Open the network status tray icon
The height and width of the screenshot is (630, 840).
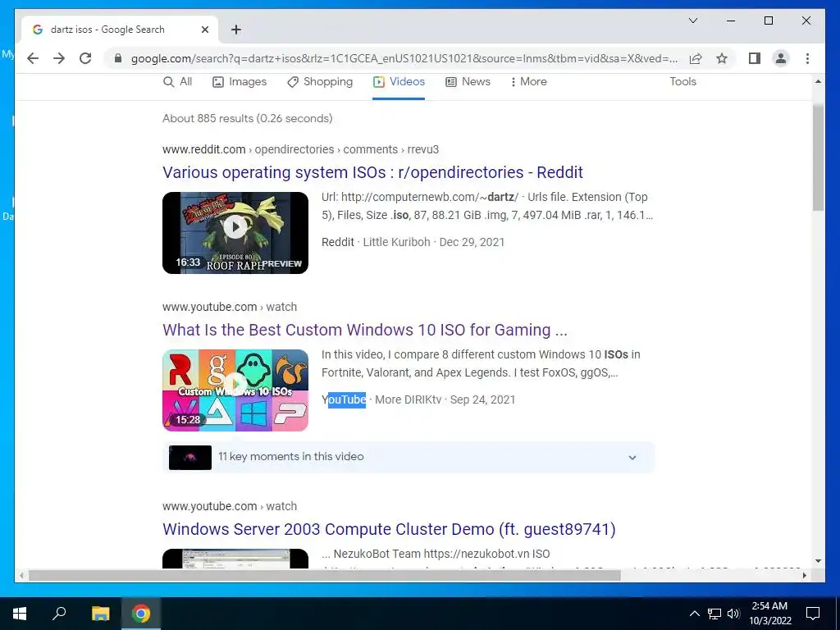point(714,614)
